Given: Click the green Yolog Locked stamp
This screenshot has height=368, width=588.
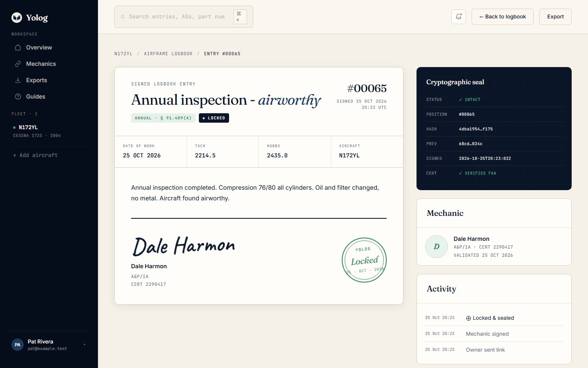Looking at the screenshot, I should [364, 260].
